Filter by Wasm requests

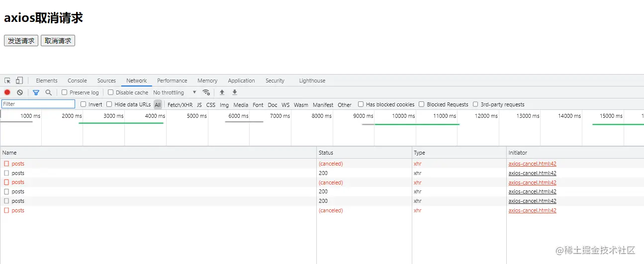tap(301, 105)
